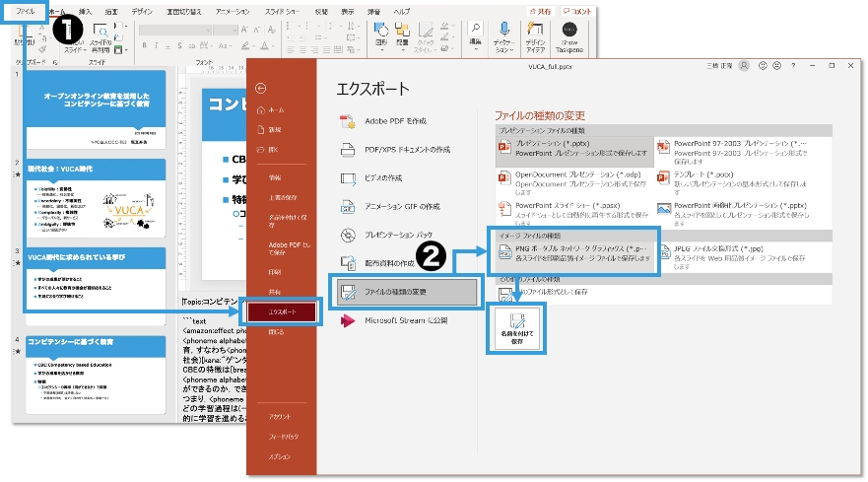Screen dimensions: 868x482
Task: Click the PDF/XPS document creation icon
Action: point(346,150)
